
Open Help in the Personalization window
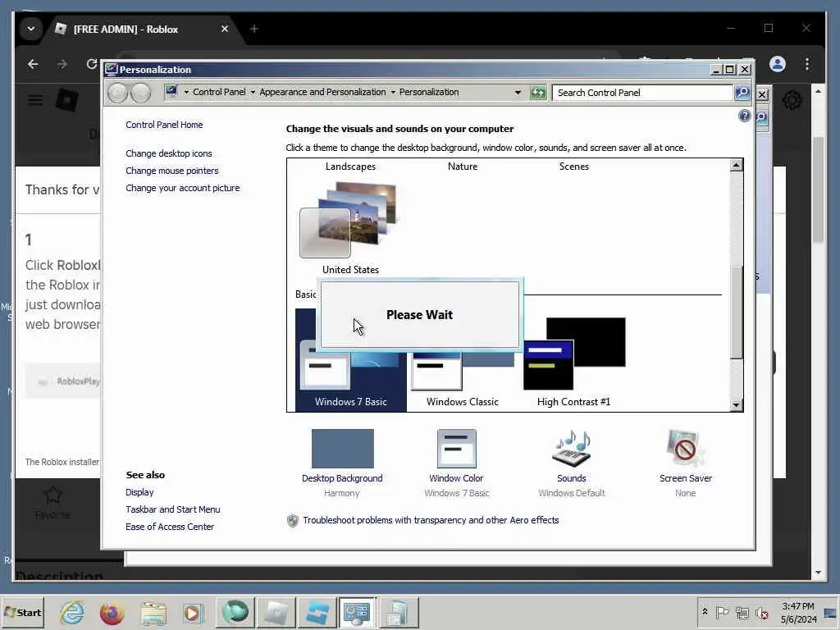[x=745, y=116]
